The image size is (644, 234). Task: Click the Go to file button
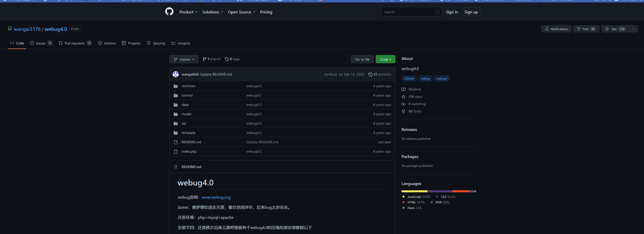click(x=362, y=59)
